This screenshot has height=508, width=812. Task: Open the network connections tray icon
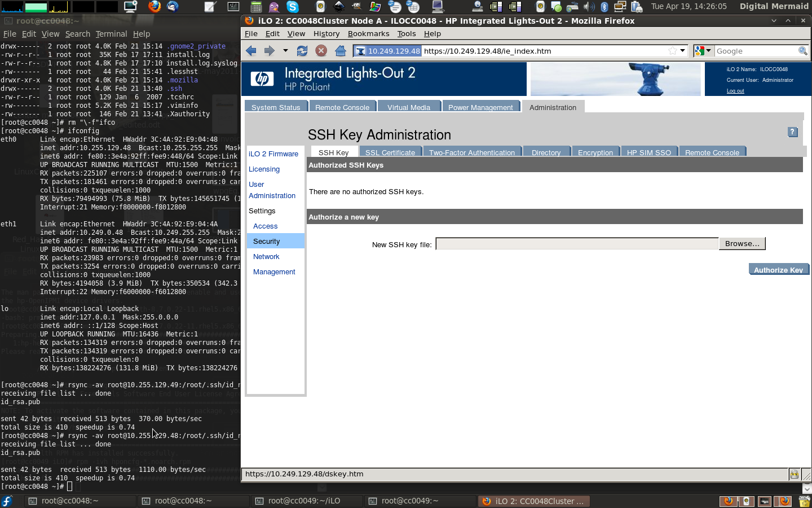(x=620, y=7)
